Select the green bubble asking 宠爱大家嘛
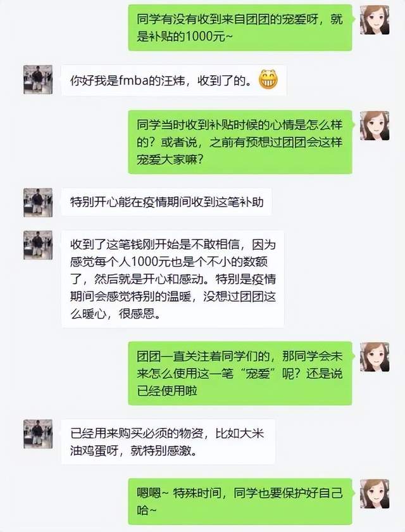 tap(240, 142)
